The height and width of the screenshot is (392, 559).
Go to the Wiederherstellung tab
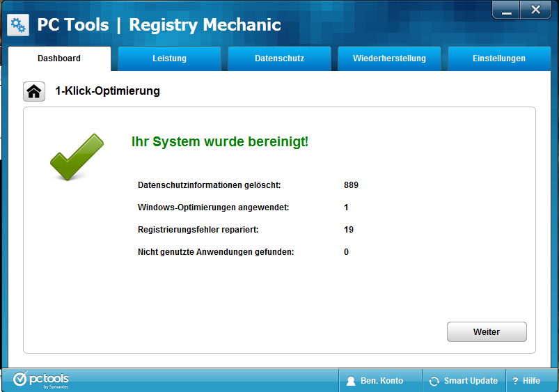tap(389, 58)
